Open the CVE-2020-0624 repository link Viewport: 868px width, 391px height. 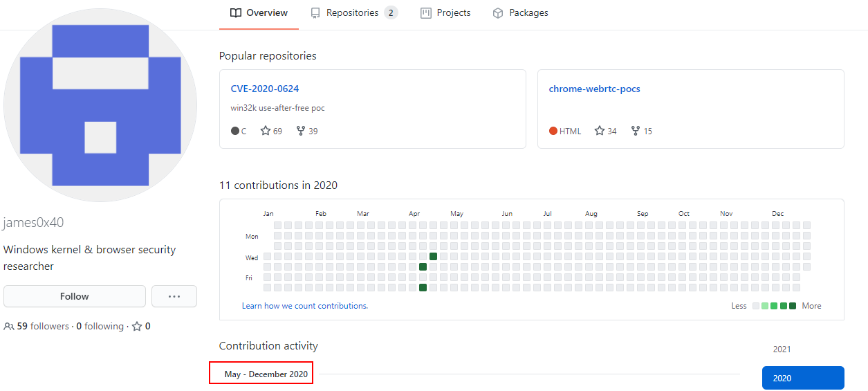click(265, 89)
